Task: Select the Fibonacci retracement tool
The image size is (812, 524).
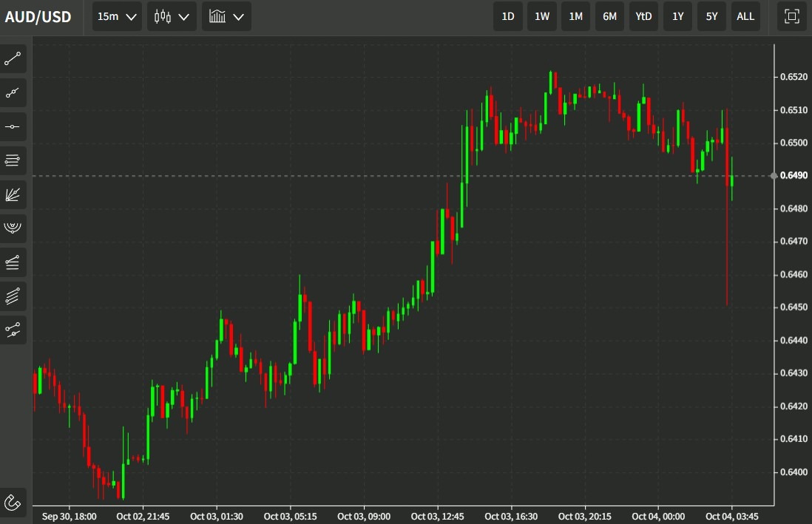Action: coord(13,262)
